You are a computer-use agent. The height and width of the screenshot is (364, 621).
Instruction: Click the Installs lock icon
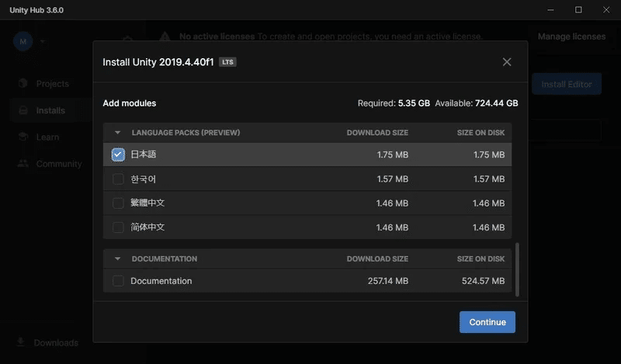click(x=23, y=110)
